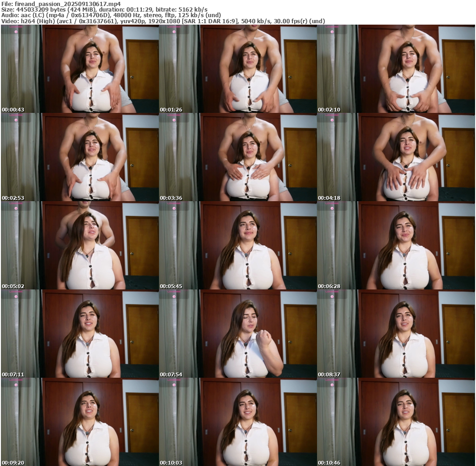The image size is (476, 466).
Task: Open the frame labeled 00:07:11
Action: pos(79,334)
